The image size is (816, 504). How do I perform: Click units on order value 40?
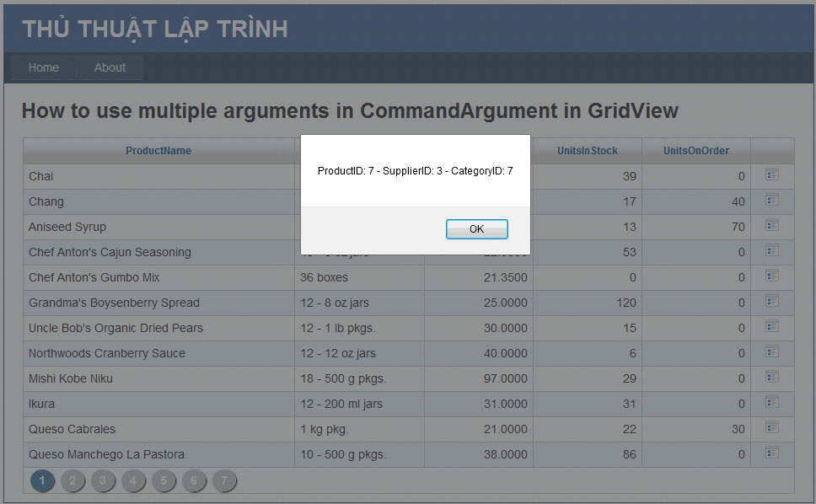click(696, 201)
